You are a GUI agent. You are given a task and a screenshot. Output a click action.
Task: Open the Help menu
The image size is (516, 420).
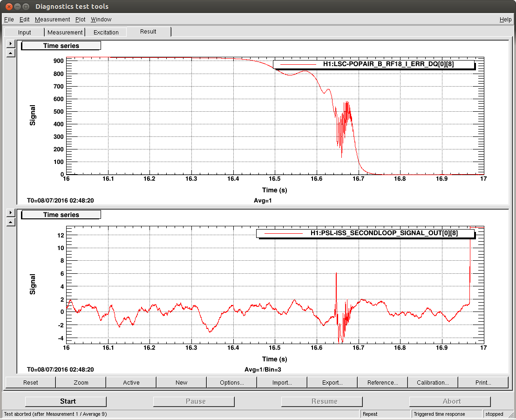pos(505,20)
